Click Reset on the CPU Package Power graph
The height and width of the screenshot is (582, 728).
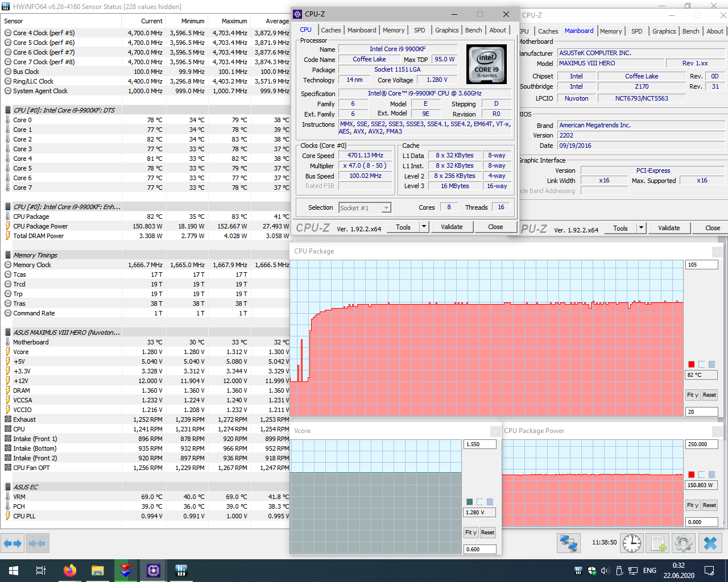click(709, 505)
